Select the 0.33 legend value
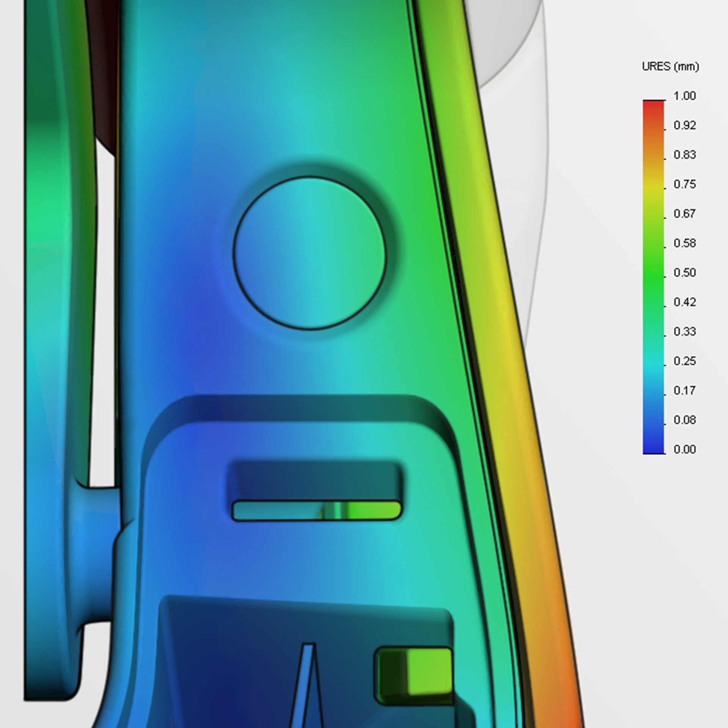This screenshot has height=728, width=728. point(684,331)
